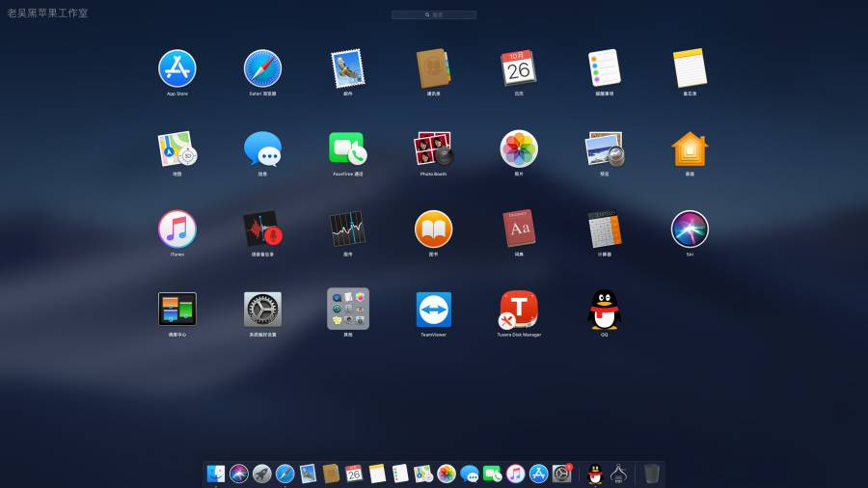Image resolution: width=868 pixels, height=488 pixels.
Task: Click the Launchpad rocket in the Dock
Action: point(261,474)
